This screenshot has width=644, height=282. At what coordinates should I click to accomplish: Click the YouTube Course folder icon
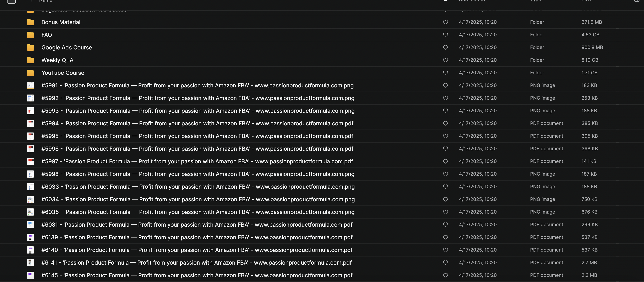(x=30, y=73)
